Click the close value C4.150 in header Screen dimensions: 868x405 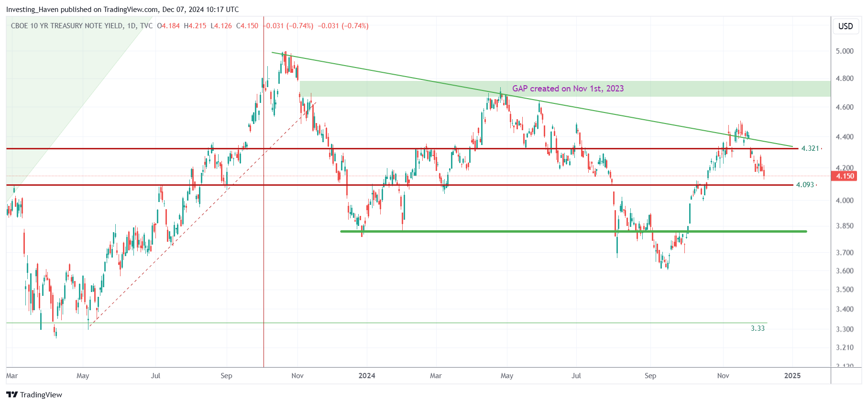[x=247, y=26]
